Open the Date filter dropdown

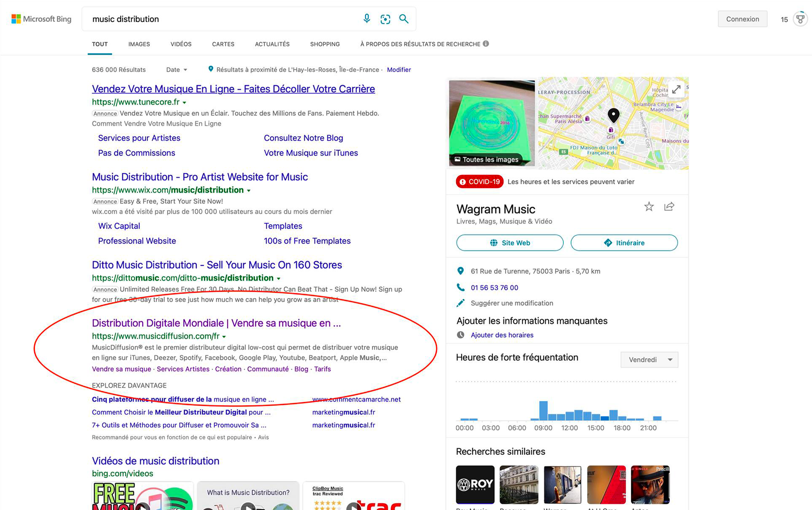tap(177, 69)
